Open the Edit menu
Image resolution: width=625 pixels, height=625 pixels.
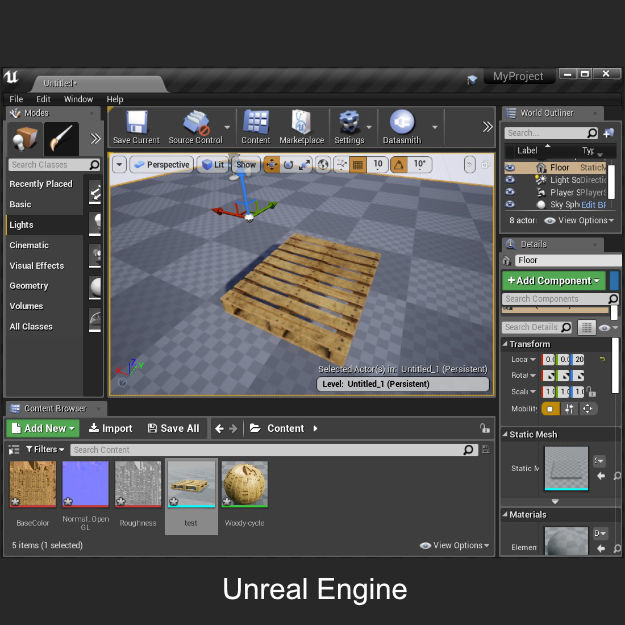(x=43, y=99)
